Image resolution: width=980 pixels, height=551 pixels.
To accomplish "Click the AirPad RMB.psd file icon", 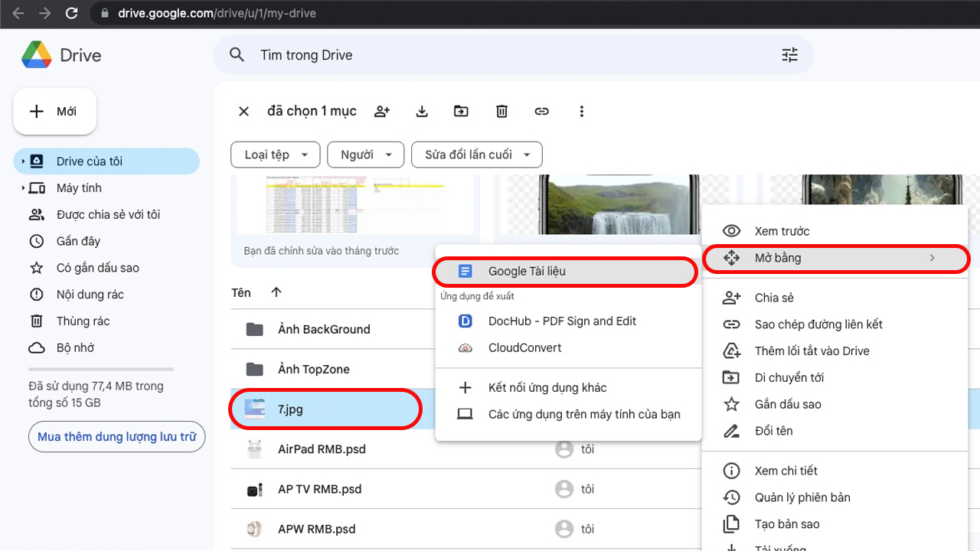I will pyautogui.click(x=255, y=449).
